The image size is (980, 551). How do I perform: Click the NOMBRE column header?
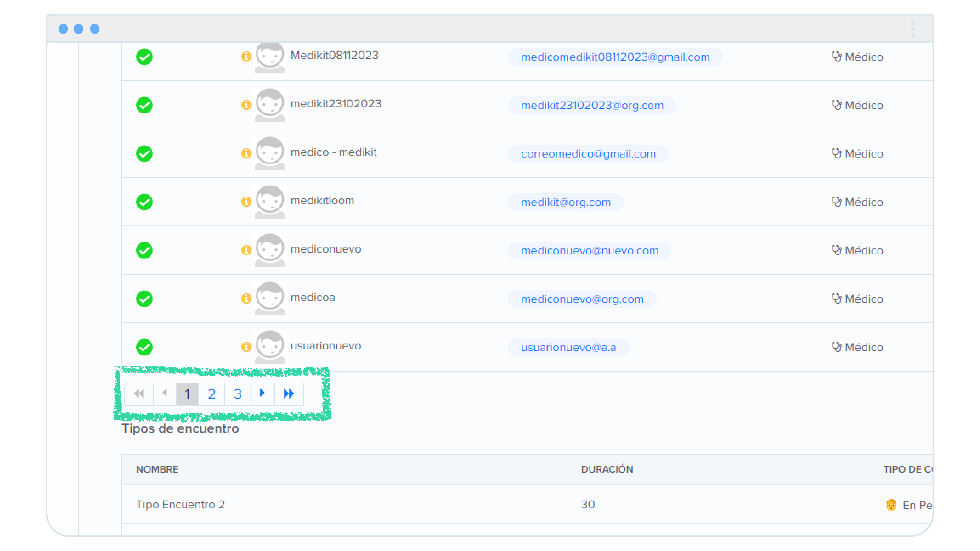tap(157, 469)
